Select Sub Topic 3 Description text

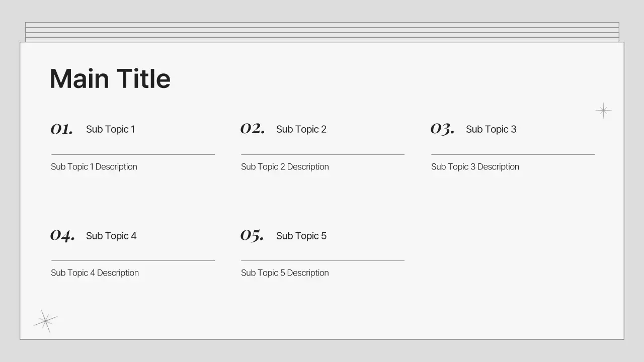click(474, 167)
